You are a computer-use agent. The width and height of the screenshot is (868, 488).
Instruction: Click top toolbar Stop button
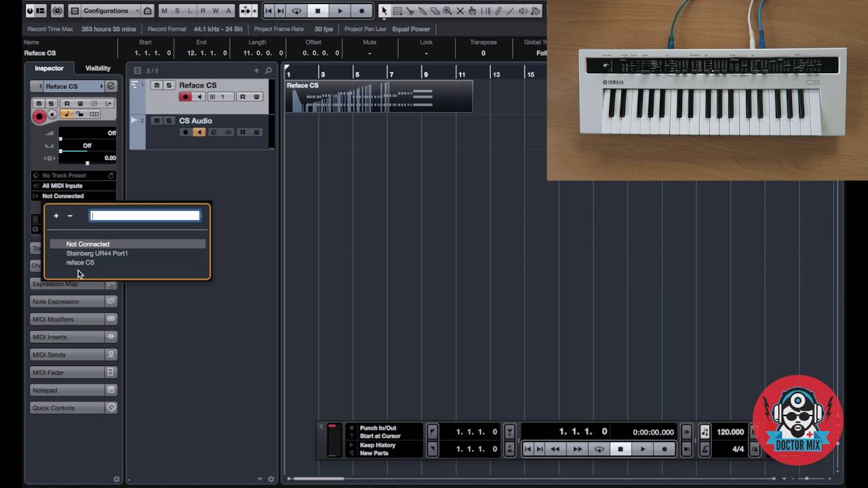(317, 11)
